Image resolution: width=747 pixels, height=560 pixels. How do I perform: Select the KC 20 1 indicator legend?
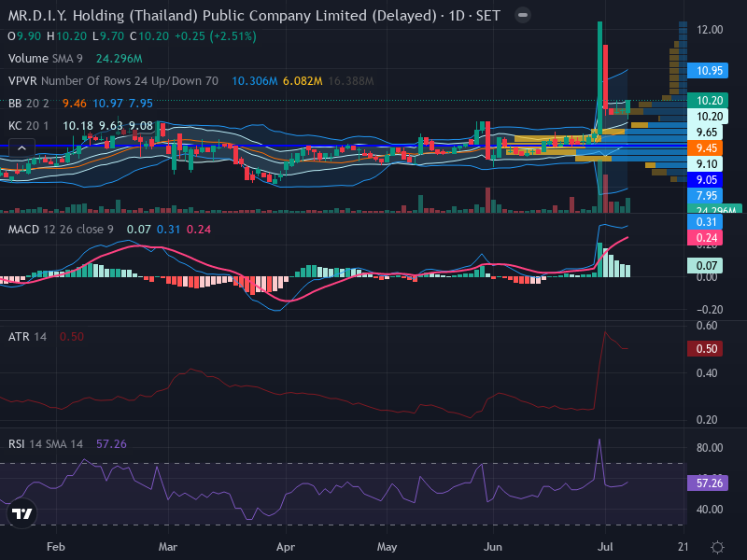29,126
